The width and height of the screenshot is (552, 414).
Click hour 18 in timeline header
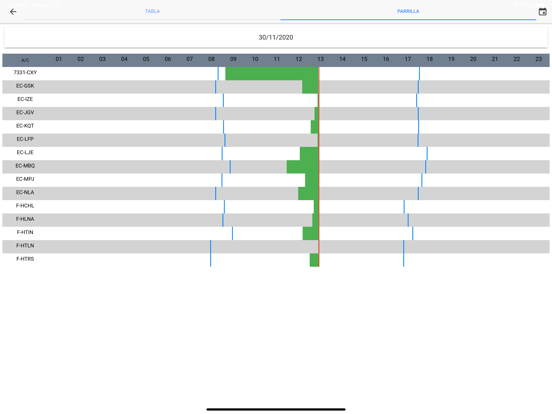[429, 59]
